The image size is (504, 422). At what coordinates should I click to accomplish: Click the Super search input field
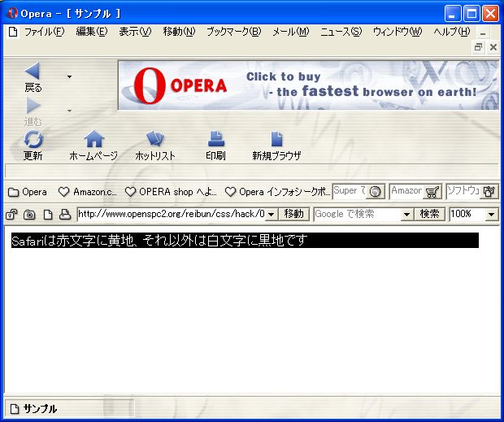350,192
